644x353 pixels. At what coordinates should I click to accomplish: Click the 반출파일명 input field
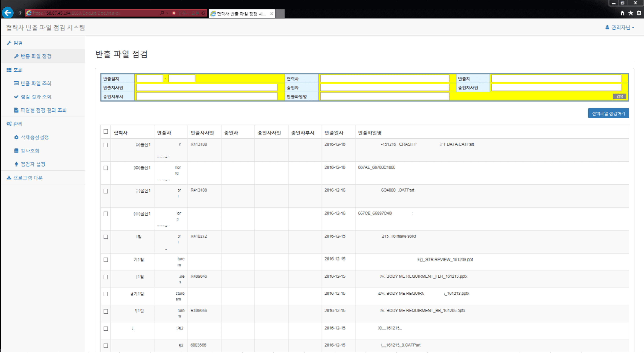click(385, 96)
